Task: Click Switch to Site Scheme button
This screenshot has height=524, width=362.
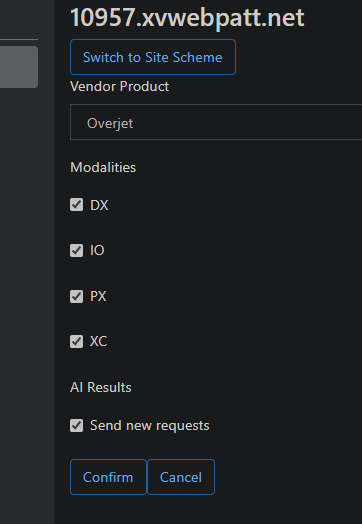Action: (153, 57)
